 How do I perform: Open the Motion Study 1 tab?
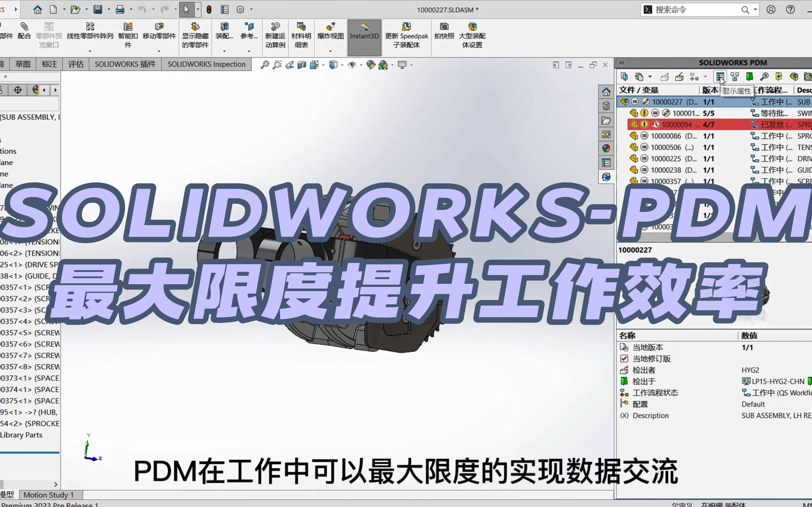[x=48, y=495]
